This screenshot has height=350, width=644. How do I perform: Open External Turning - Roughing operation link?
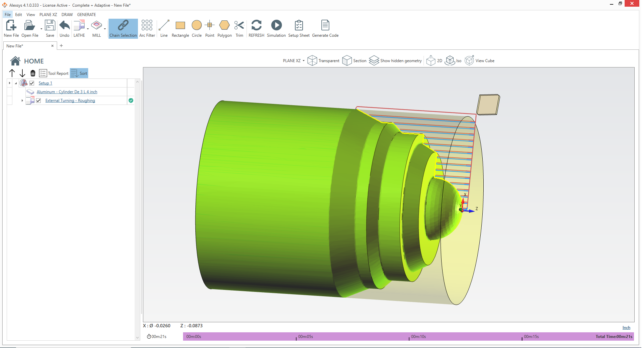70,101
